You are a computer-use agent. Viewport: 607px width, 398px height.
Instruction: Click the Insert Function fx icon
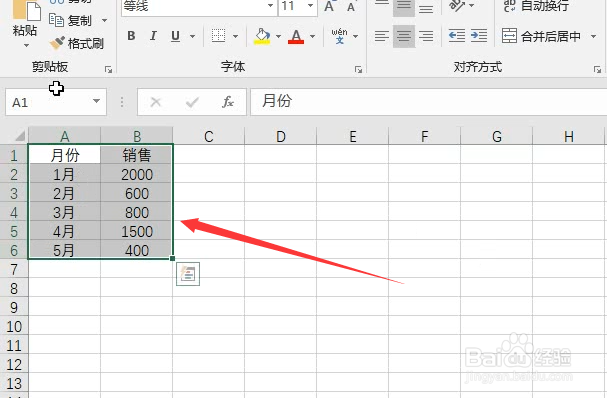coord(228,102)
